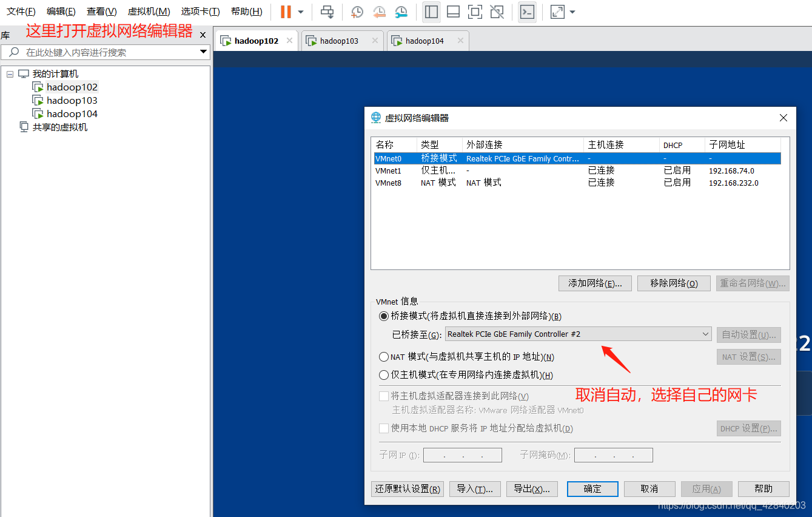
Task: Open the library search filter dropdown arrow
Action: point(203,52)
